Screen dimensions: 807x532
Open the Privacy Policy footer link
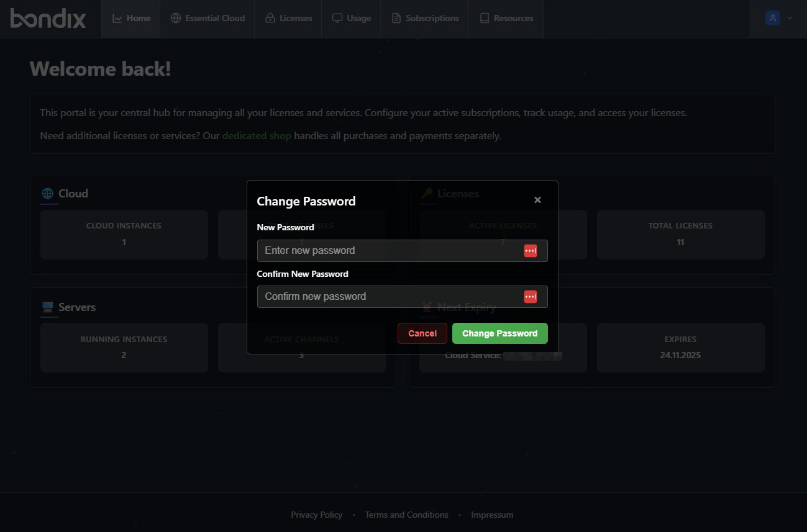click(x=316, y=515)
